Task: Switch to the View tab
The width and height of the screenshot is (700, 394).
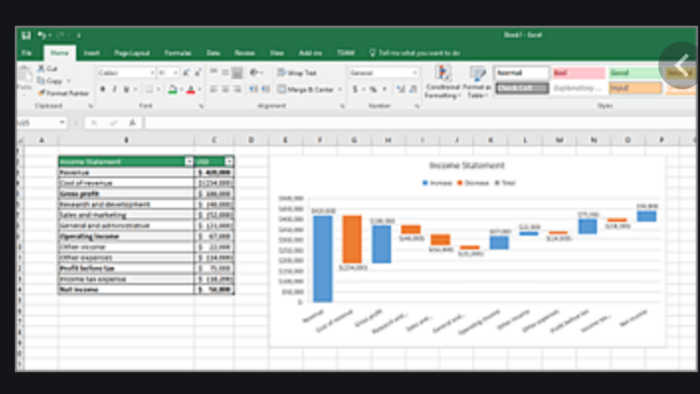Action: tap(277, 53)
